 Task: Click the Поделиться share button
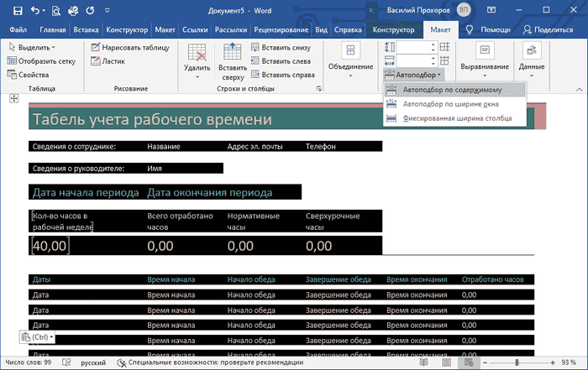pos(553,30)
